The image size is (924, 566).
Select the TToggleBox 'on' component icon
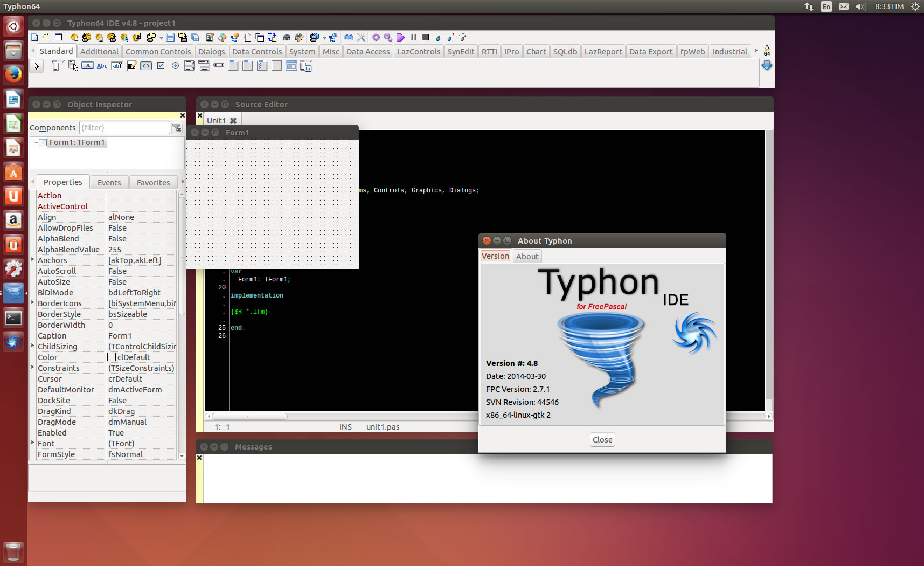pos(146,66)
